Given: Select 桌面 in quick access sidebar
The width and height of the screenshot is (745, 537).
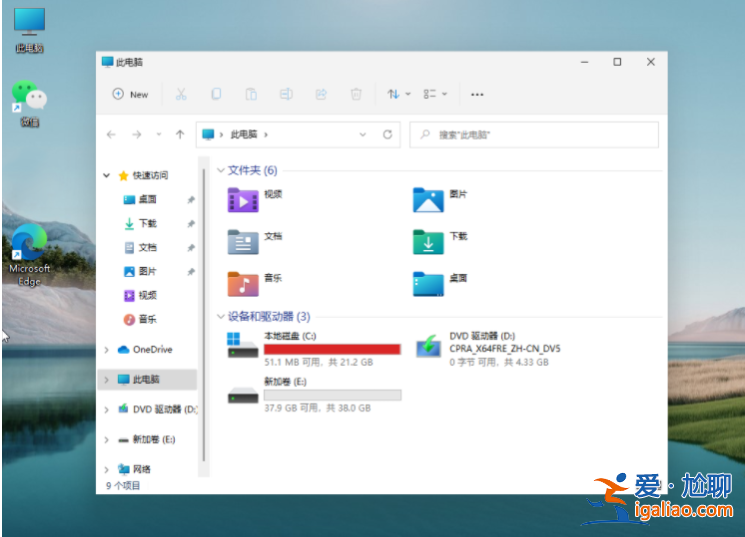Looking at the screenshot, I should (147, 200).
